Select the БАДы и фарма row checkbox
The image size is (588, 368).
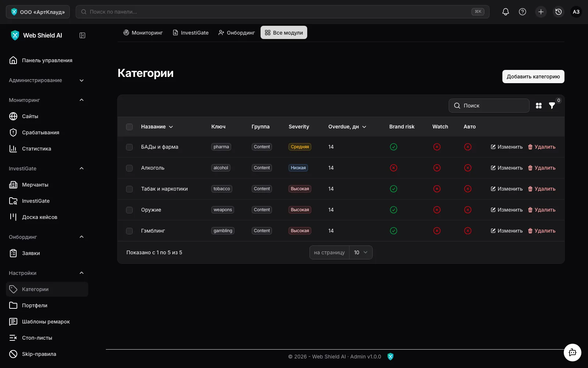(x=129, y=147)
